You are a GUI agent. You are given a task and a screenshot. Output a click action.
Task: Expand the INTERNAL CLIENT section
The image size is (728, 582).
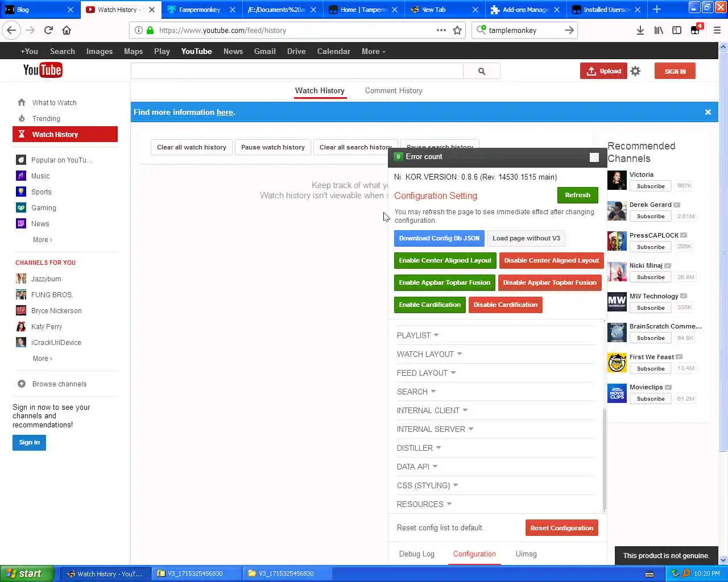coord(432,410)
